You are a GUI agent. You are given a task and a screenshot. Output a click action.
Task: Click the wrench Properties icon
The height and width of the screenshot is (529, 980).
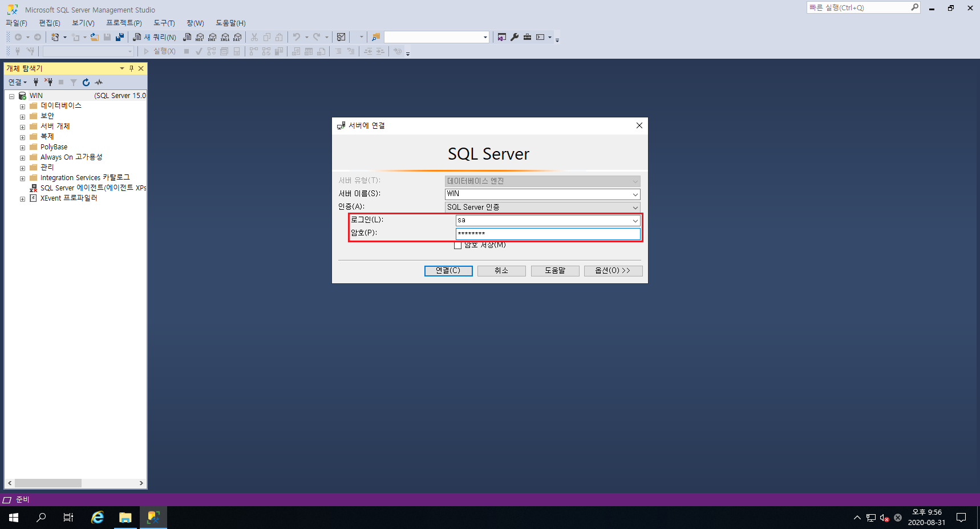tap(515, 37)
